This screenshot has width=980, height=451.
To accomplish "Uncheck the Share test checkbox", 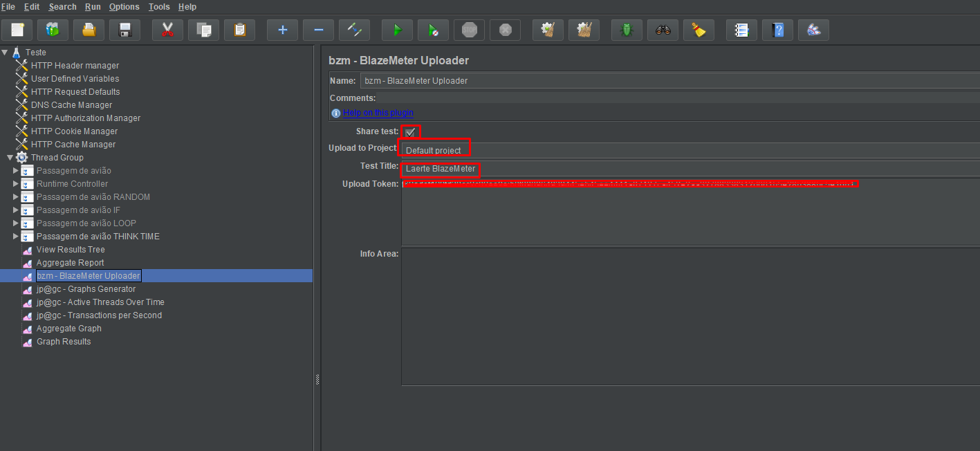I will (x=410, y=131).
